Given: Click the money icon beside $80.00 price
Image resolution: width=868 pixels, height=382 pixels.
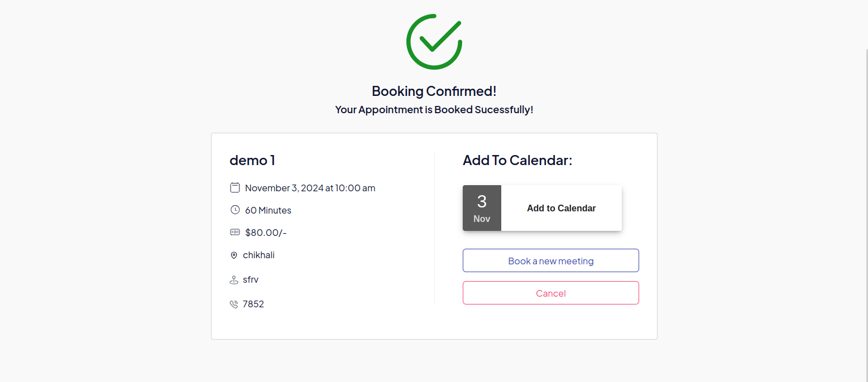Looking at the screenshot, I should [235, 232].
